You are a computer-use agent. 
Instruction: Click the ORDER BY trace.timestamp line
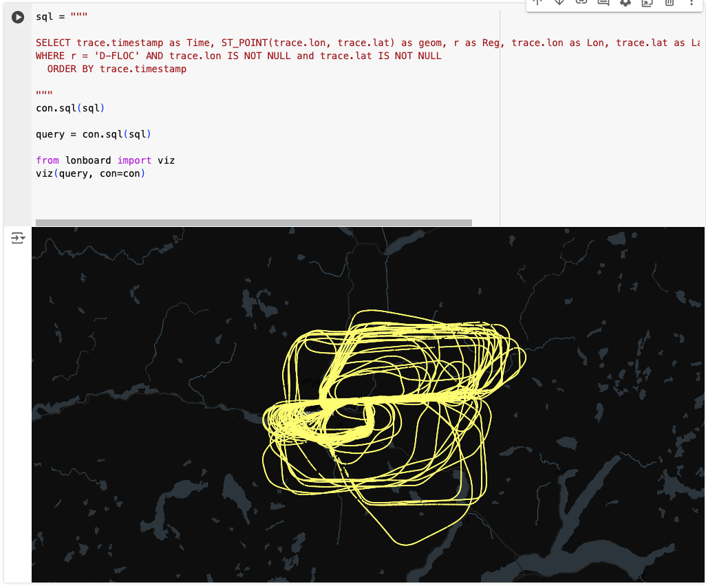coord(116,69)
